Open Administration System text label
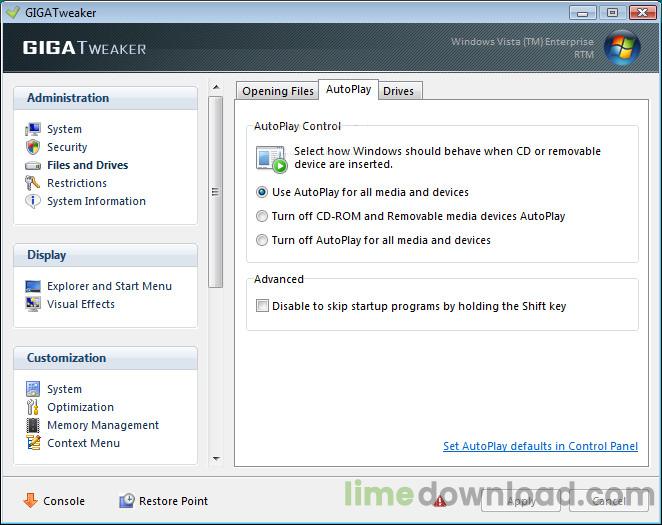This screenshot has width=662, height=525. pyautogui.click(x=64, y=129)
